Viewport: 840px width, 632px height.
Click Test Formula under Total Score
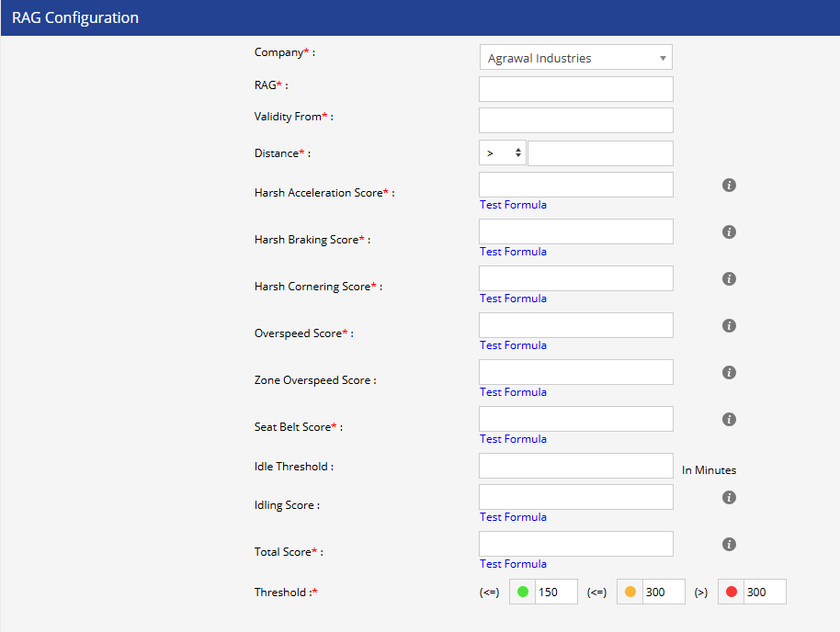pos(513,564)
